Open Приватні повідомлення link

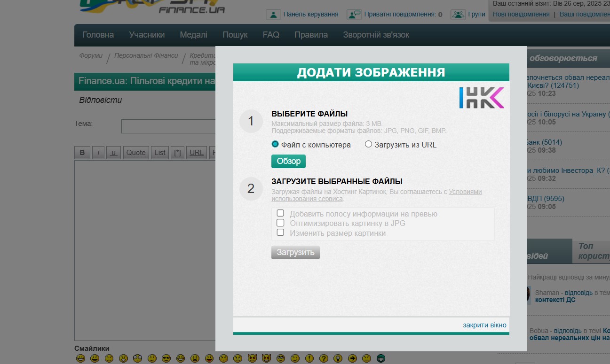(399, 14)
